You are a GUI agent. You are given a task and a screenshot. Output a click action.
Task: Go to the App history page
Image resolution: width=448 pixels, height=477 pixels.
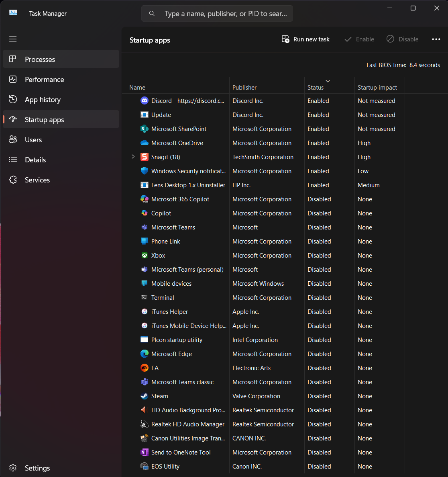pos(43,100)
